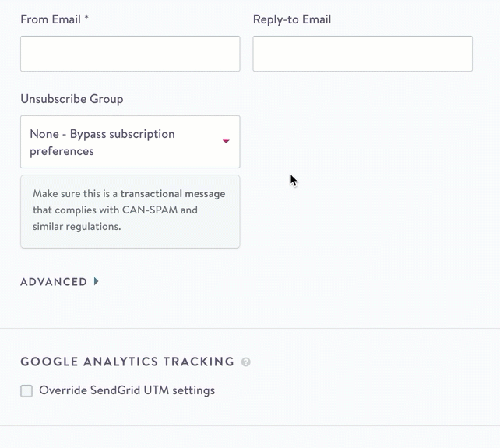This screenshot has height=448, width=500.
Task: Click the asterisk after From Email
Action: pos(86,17)
